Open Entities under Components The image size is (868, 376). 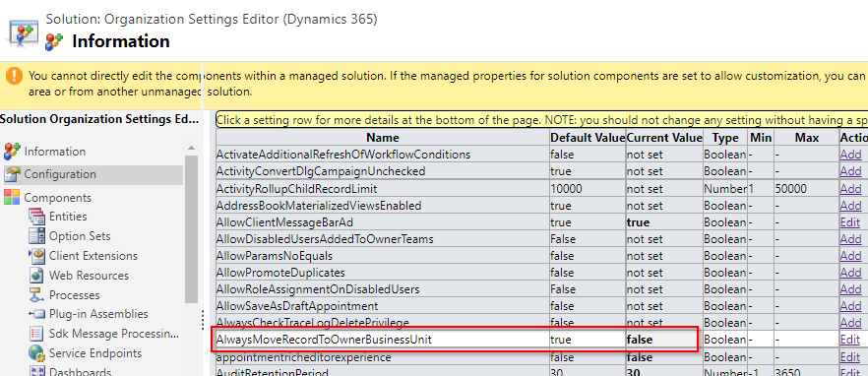pos(68,216)
